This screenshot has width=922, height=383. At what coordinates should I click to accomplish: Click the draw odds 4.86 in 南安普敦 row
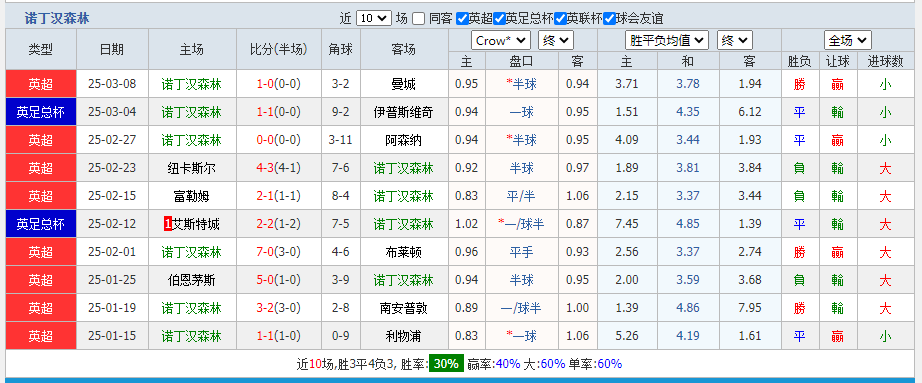click(688, 308)
